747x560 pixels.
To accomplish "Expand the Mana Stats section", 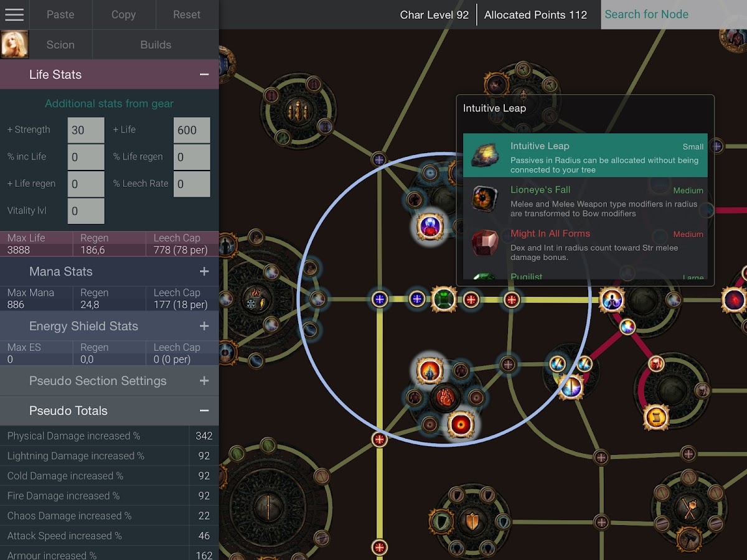I will tap(204, 272).
